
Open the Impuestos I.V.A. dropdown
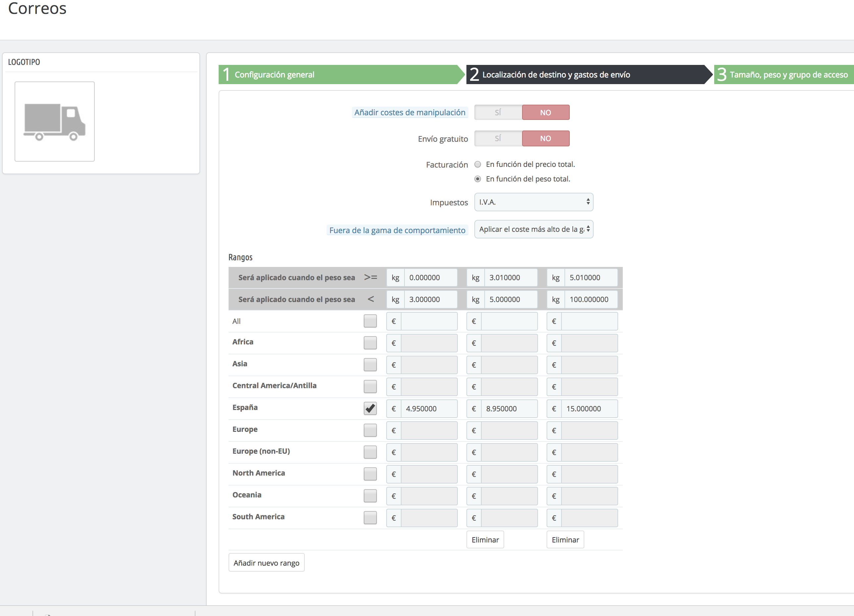coord(533,202)
